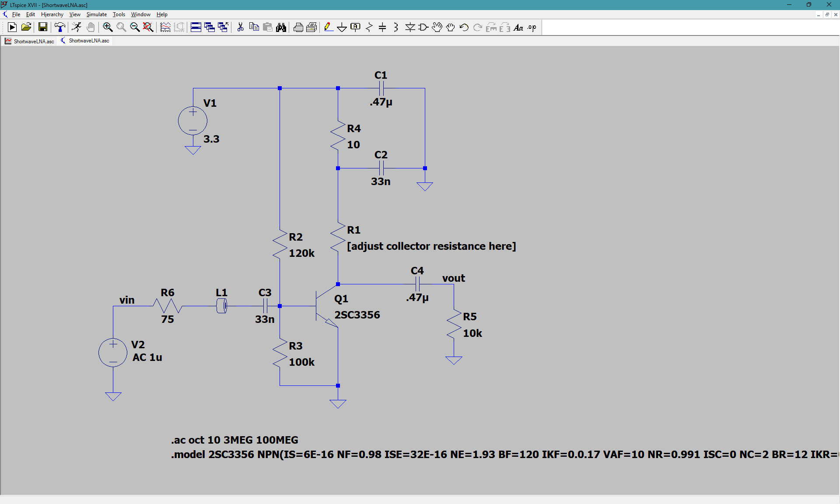Image resolution: width=840 pixels, height=504 pixels.
Task: Open the Hierarchy menu
Action: tap(52, 14)
